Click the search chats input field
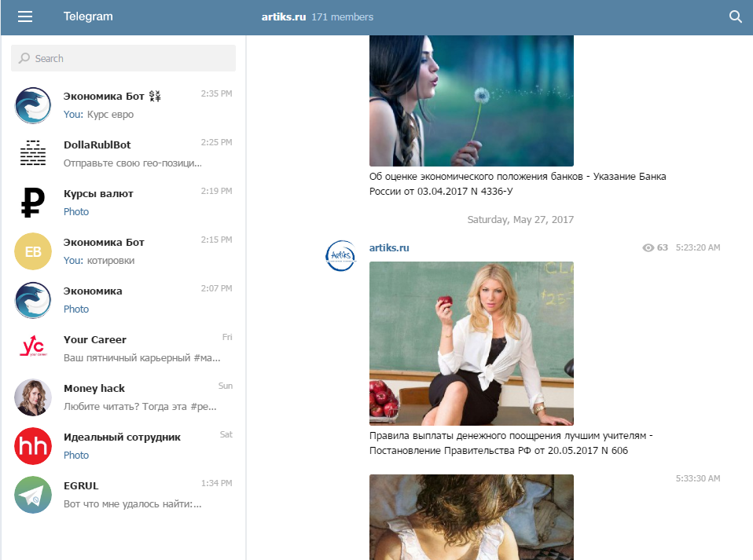 pyautogui.click(x=123, y=58)
